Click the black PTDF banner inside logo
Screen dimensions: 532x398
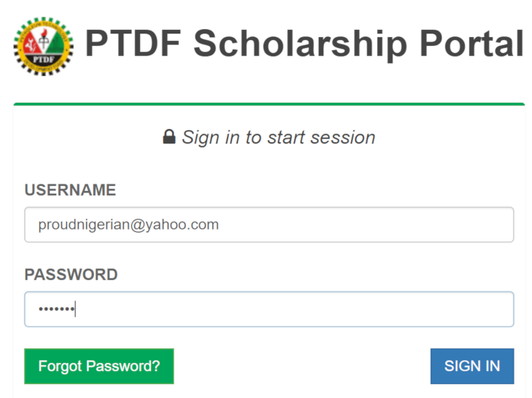(44, 60)
